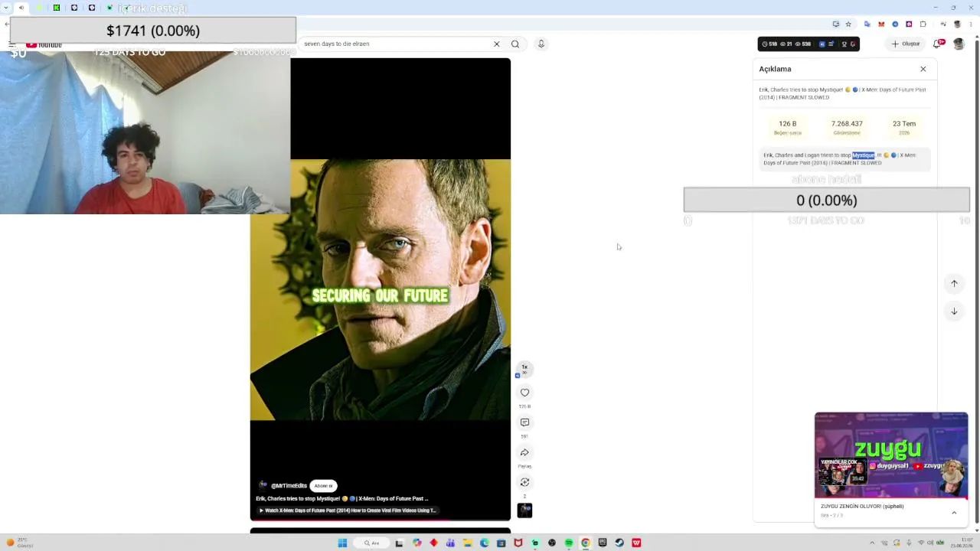Open the @MrTimeEdits channel name

tap(289, 486)
